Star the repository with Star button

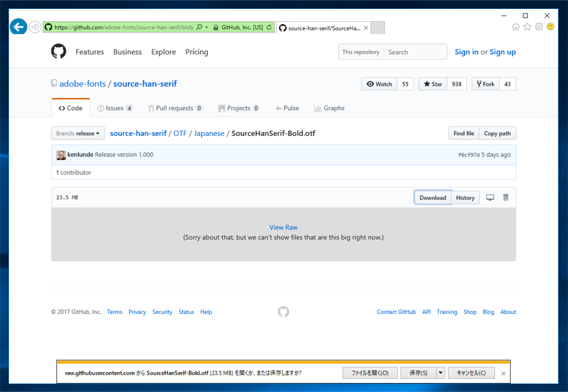[x=433, y=84]
